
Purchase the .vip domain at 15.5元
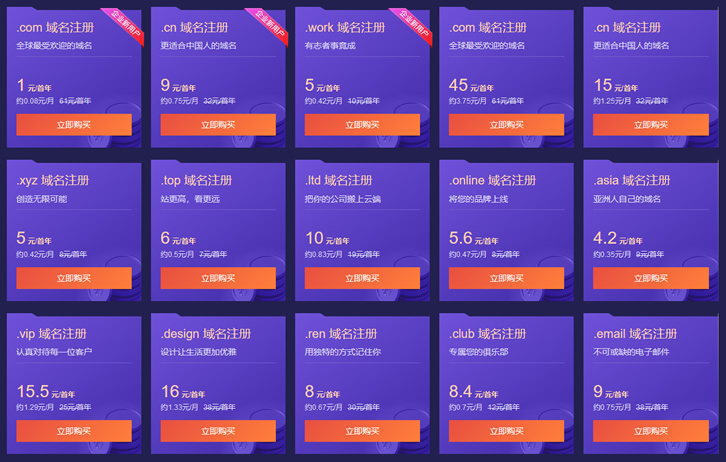tap(74, 431)
